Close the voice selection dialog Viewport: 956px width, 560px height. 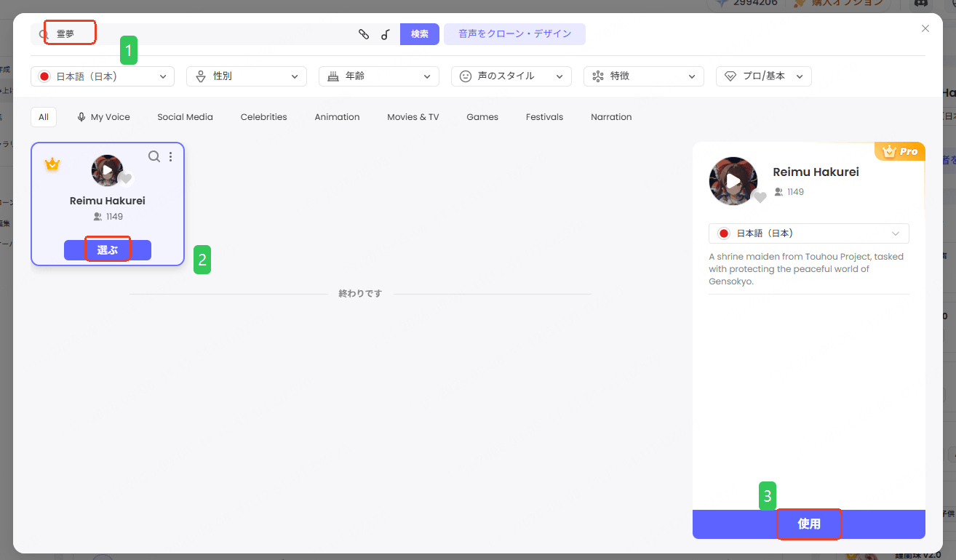coord(925,28)
